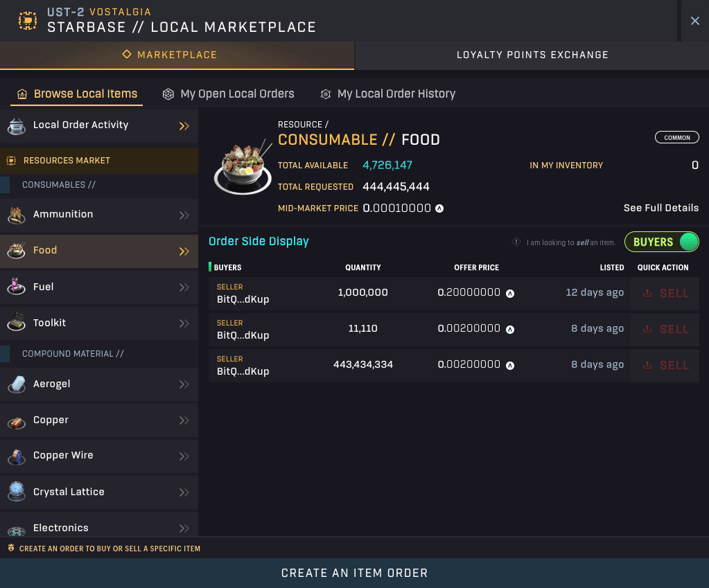Screen dimensions: 709x588
Task: Click the Mid-Market Price value 0.00010000
Action: click(x=397, y=208)
